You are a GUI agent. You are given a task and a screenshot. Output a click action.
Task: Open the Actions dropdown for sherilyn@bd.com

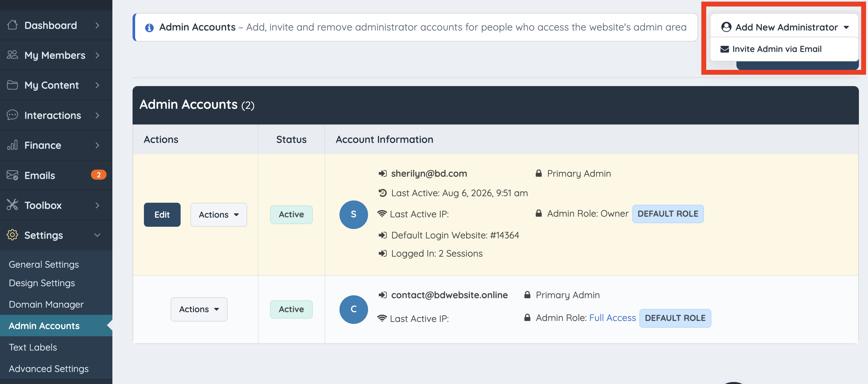[218, 214]
